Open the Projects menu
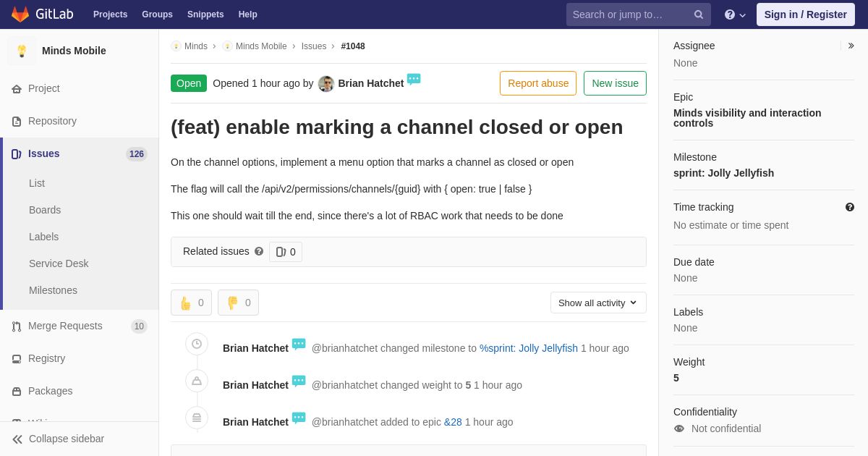This screenshot has width=868, height=456. (110, 14)
